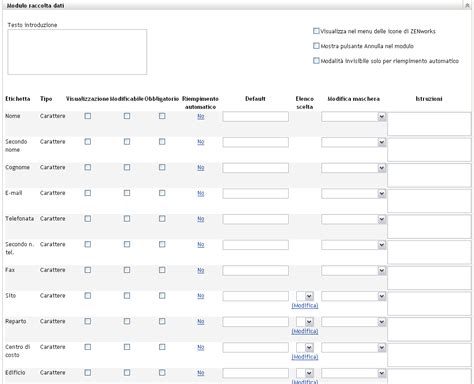Open the 'No' autofill link for Nome

pos(201,116)
